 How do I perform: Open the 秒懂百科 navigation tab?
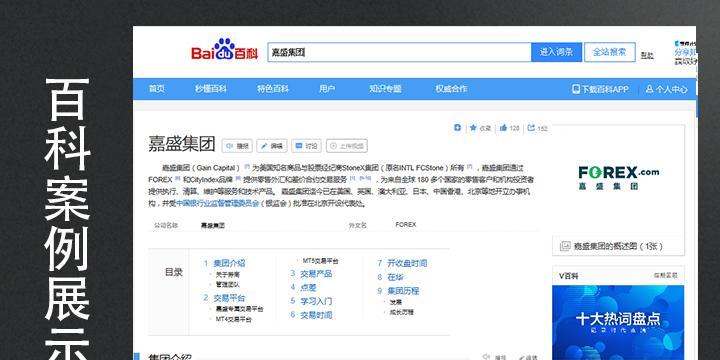210,89
